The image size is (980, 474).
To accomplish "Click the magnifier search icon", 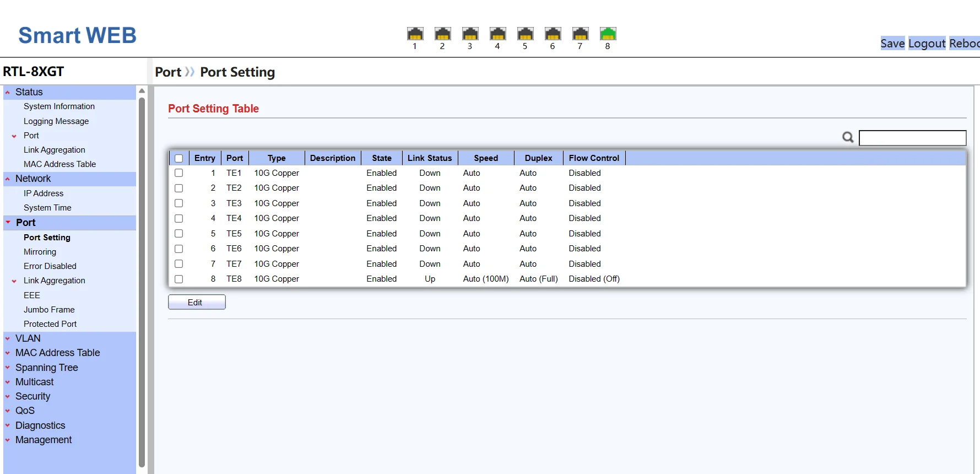I will coord(848,137).
